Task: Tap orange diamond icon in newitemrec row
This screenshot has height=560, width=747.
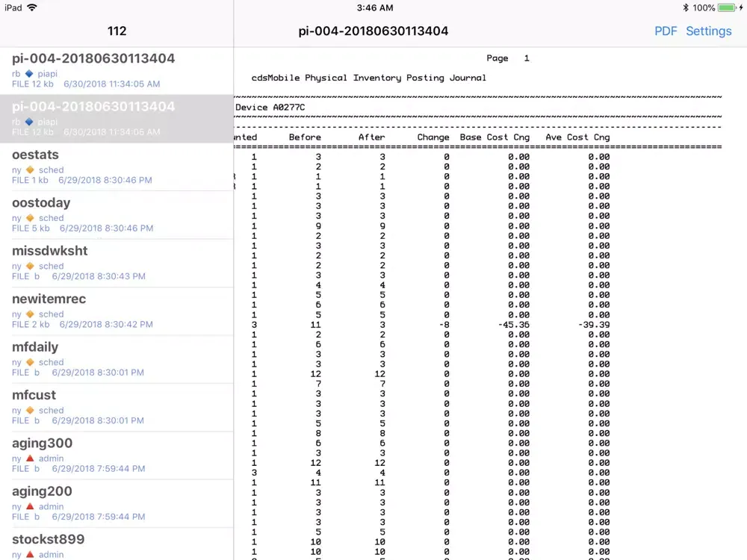Action: pos(30,314)
